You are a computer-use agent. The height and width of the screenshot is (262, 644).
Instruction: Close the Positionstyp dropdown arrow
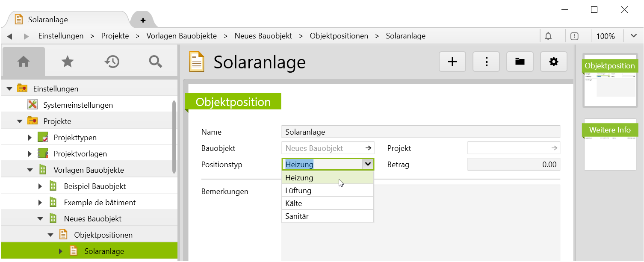coord(367,164)
